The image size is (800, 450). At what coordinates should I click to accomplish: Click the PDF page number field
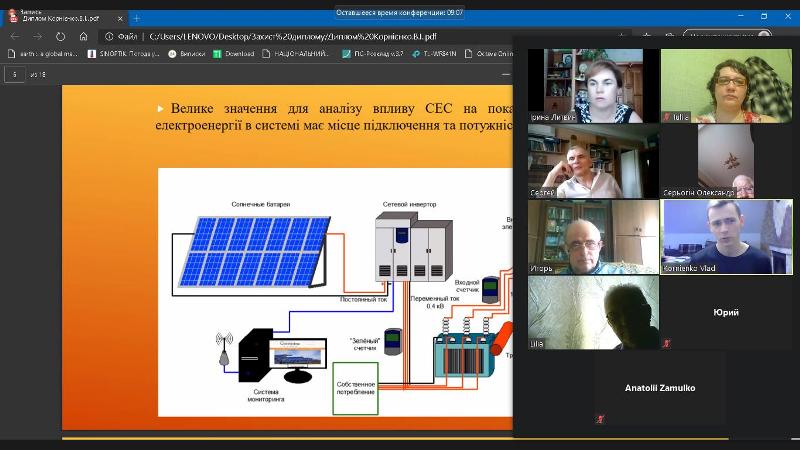pos(15,74)
